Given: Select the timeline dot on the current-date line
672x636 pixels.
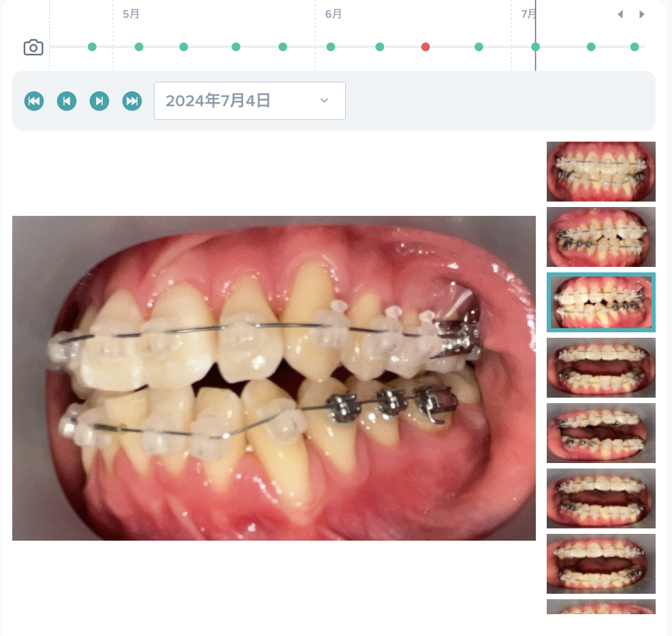Looking at the screenshot, I should click(x=536, y=47).
